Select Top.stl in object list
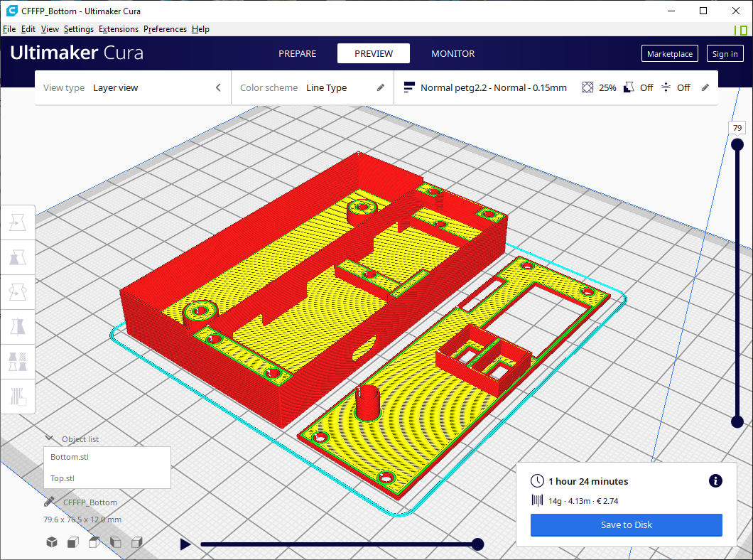753x560 pixels. (x=107, y=478)
